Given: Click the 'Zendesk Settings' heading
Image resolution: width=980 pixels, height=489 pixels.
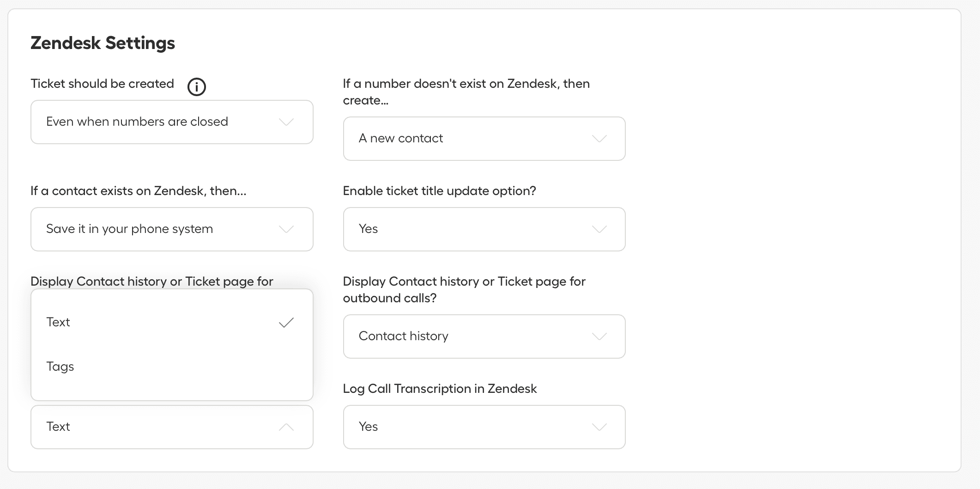Looking at the screenshot, I should tap(103, 43).
